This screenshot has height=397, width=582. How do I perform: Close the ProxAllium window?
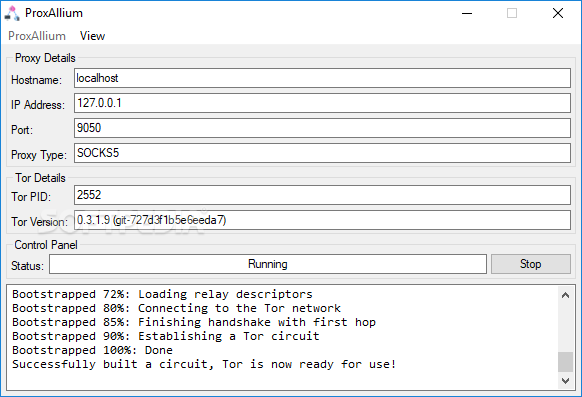coord(558,13)
